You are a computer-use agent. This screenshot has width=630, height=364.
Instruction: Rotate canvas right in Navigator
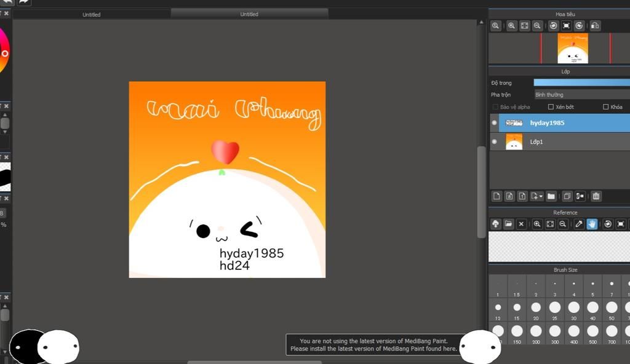coord(579,26)
